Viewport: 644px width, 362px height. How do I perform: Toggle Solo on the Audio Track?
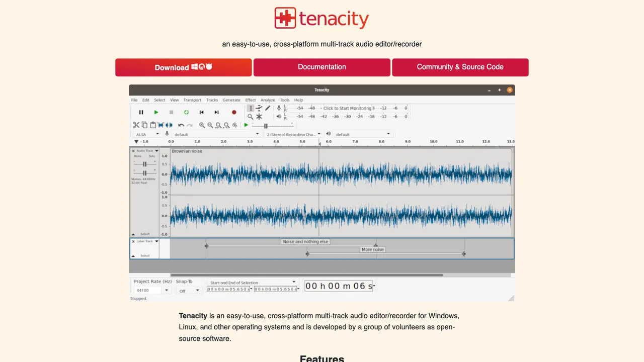pos(152,156)
